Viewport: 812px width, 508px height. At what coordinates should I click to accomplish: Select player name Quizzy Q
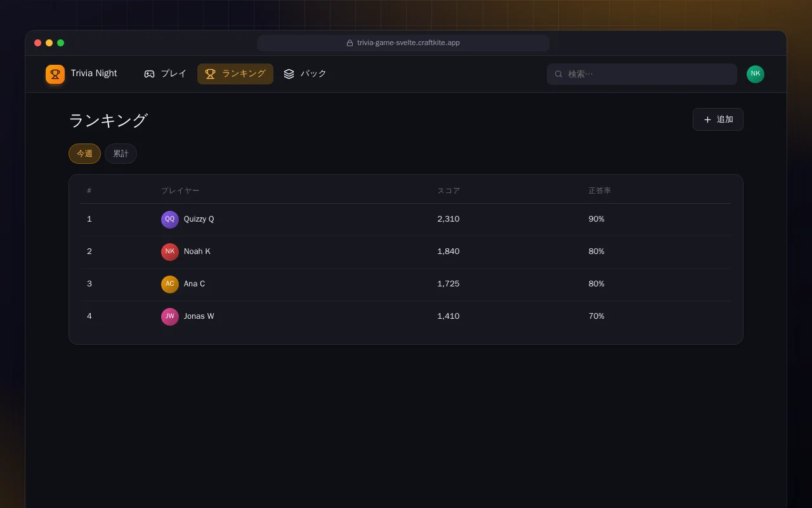[x=199, y=219]
